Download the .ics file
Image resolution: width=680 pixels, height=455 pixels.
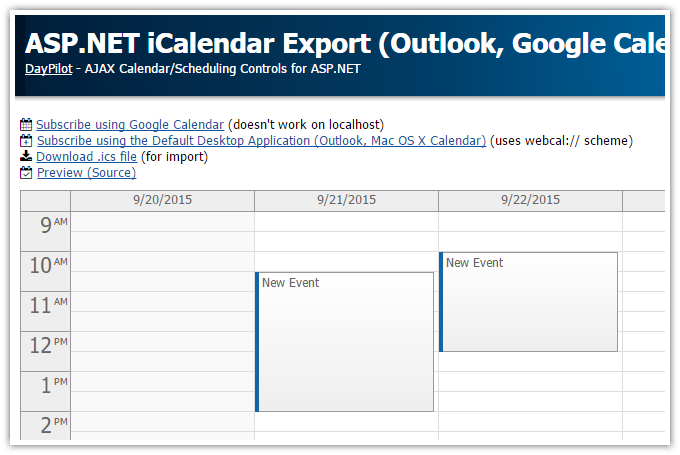point(86,157)
